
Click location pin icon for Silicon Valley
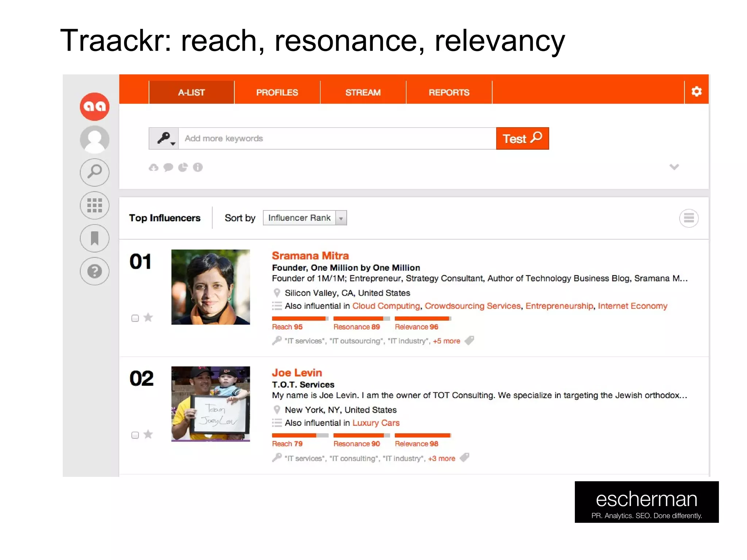(277, 293)
